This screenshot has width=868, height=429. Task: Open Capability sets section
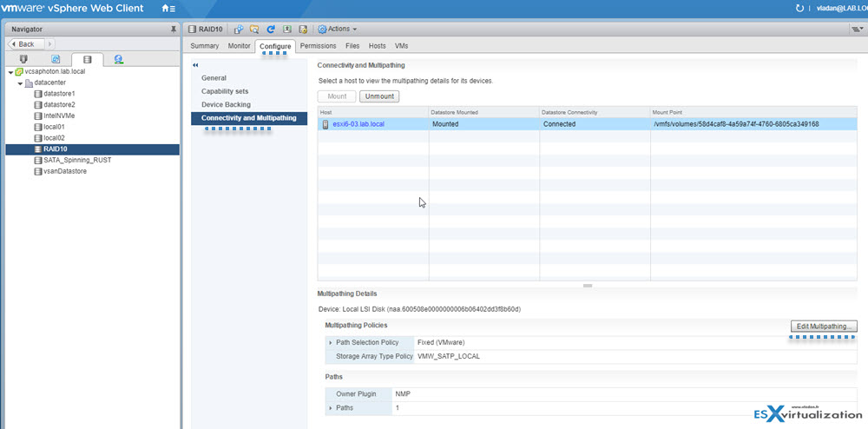pyautogui.click(x=225, y=91)
